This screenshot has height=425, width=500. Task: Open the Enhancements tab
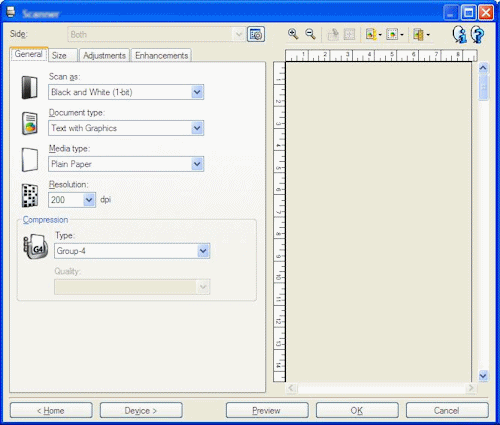click(161, 55)
